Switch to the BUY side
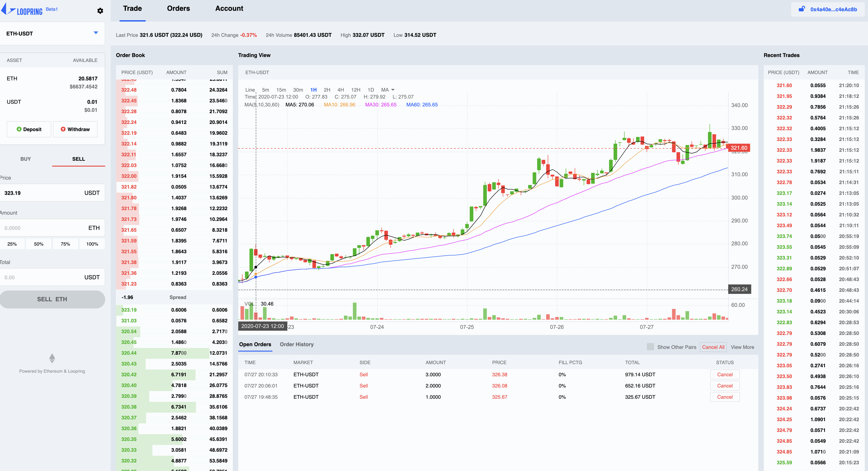 pyautogui.click(x=26, y=159)
